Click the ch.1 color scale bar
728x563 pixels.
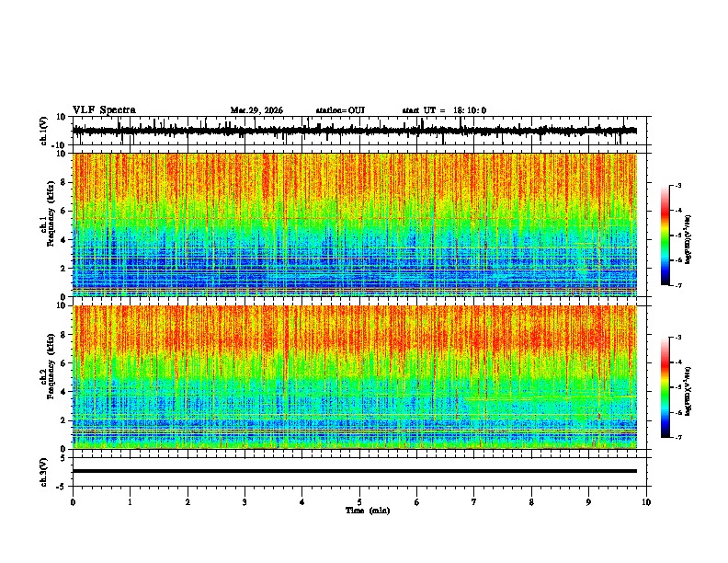pos(665,236)
